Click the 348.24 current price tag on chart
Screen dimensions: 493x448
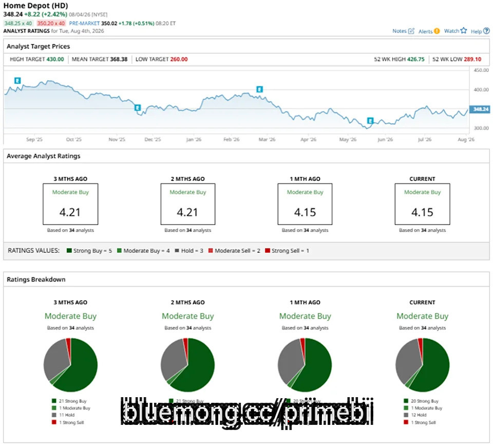480,109
